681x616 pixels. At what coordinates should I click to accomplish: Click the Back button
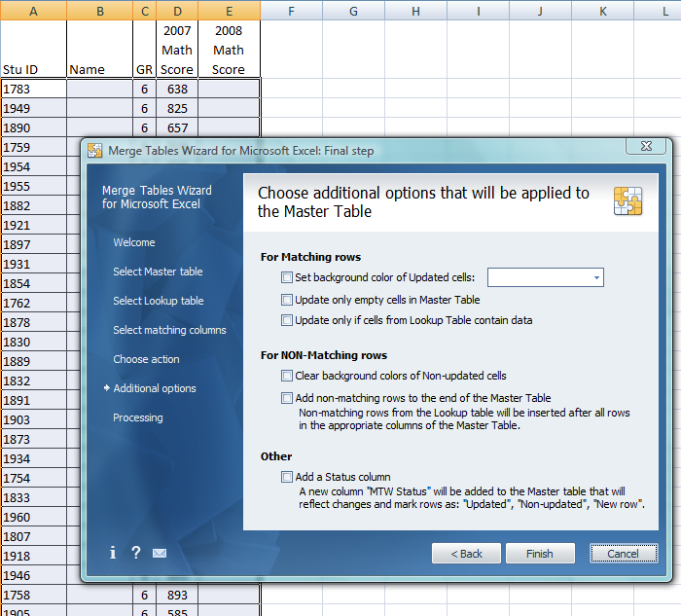pyautogui.click(x=466, y=554)
